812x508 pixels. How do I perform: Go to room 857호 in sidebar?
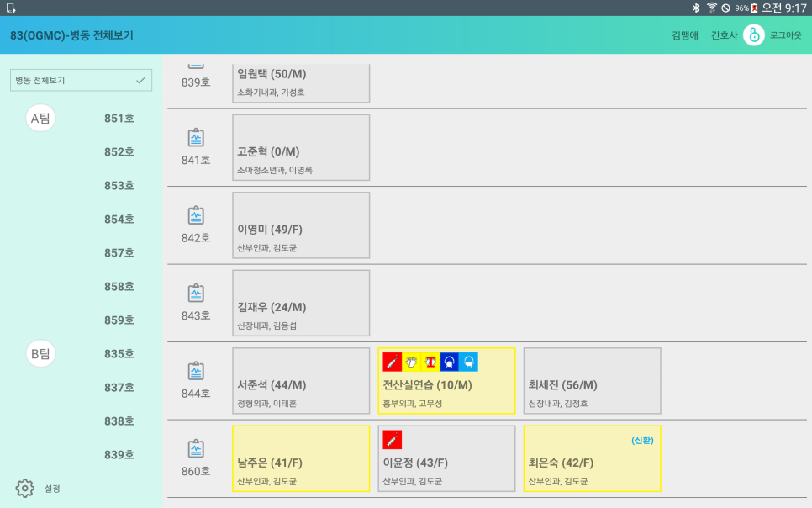(119, 253)
